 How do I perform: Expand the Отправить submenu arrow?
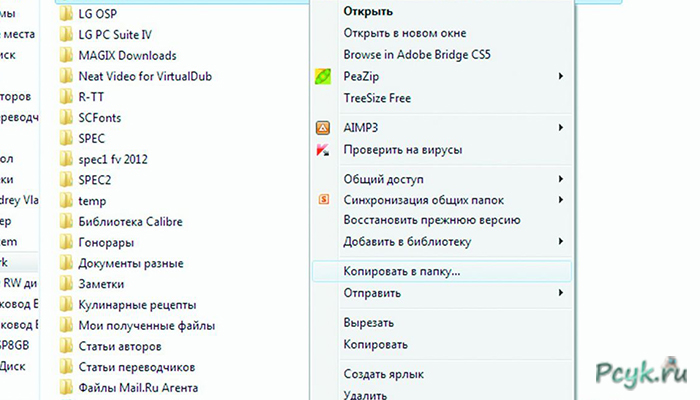[561, 293]
